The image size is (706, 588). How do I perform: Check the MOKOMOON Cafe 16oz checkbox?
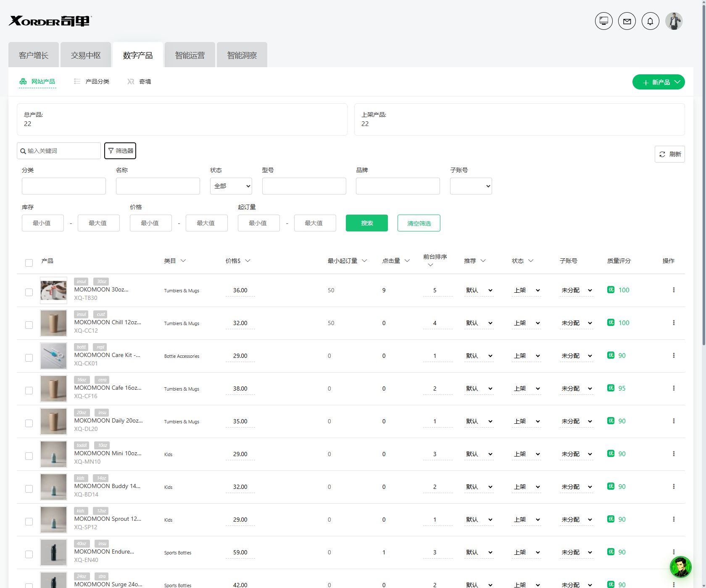[29, 391]
